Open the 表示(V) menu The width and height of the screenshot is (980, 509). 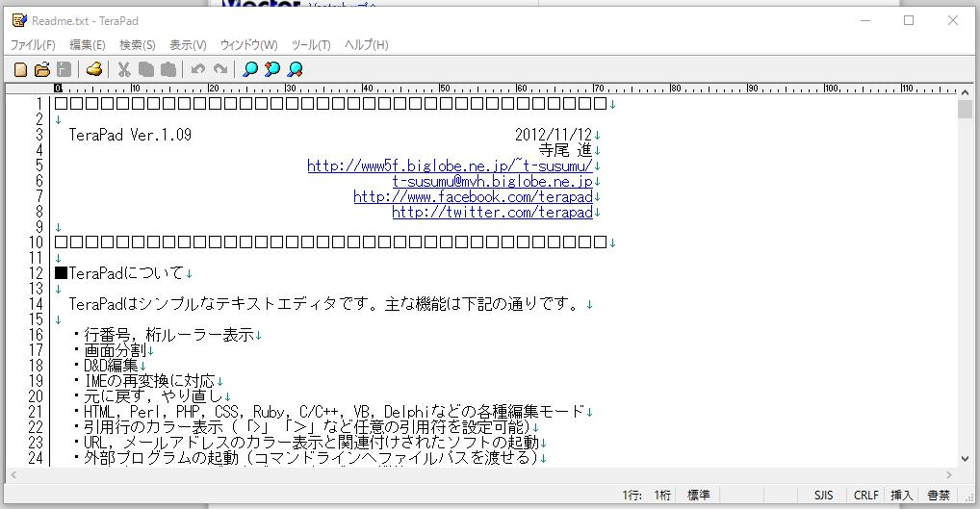tap(188, 45)
